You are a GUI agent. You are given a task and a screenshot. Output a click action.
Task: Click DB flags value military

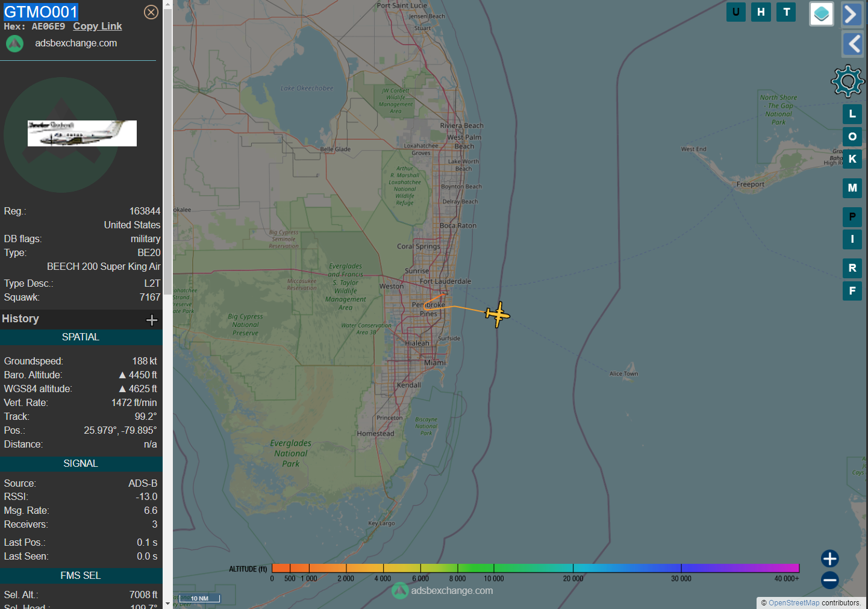pyautogui.click(x=146, y=239)
